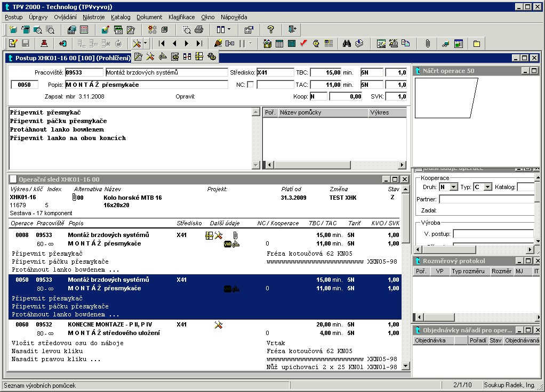Viewport: 545px width, 392px height.
Task: Click the tools icon in operation 0060 row
Action: (218, 325)
